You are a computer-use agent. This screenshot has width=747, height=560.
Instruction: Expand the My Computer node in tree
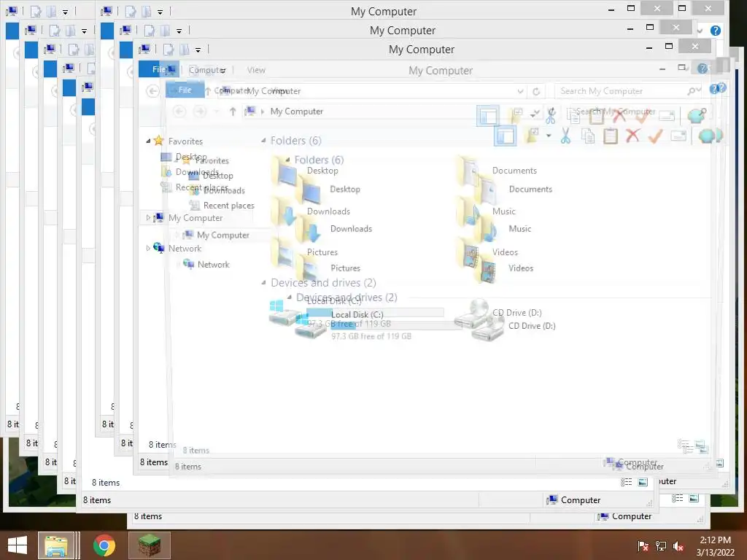click(148, 217)
